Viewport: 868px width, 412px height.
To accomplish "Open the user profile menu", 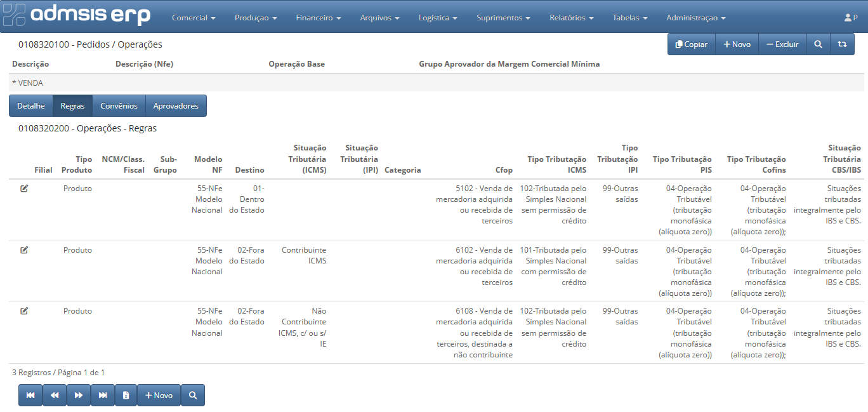I will 851,18.
